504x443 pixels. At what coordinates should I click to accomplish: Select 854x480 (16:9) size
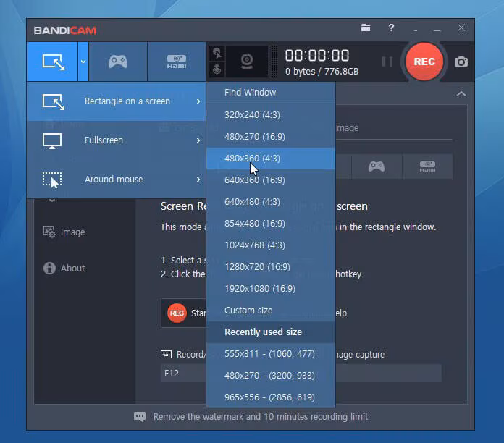coord(271,223)
